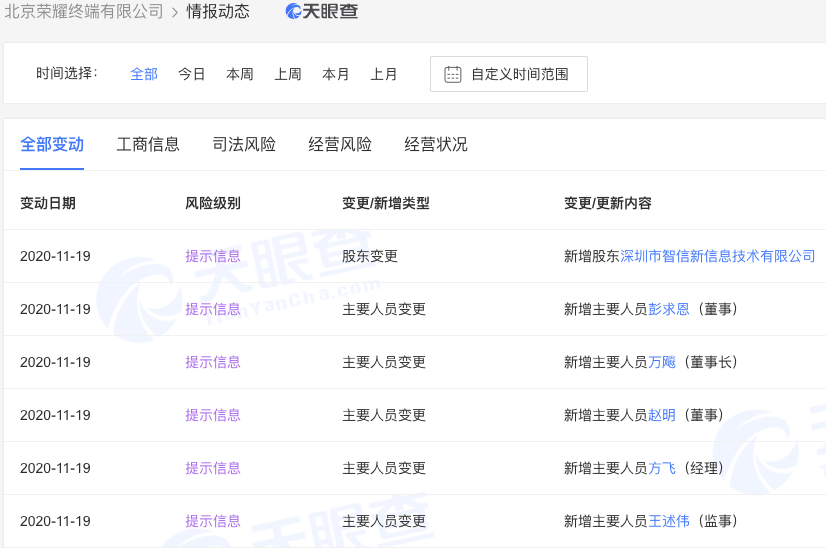Click 提示信息 in the 王述伟 row

tap(213, 521)
